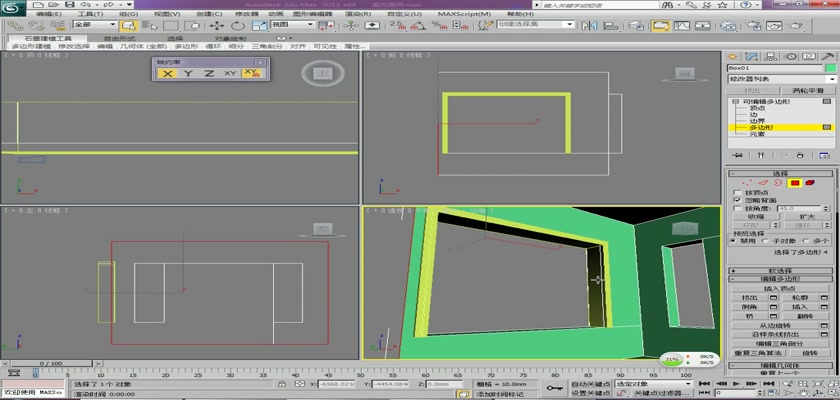Click the 涡轮平滑 modifier button
The image size is (840, 400).
[x=807, y=90]
